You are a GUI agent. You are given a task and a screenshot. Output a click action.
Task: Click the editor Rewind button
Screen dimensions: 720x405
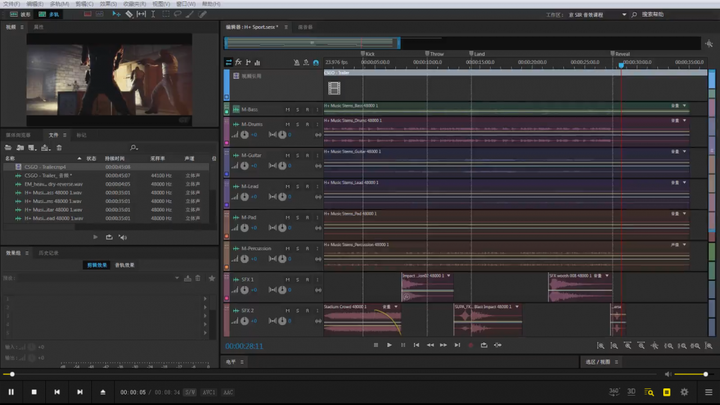(x=430, y=345)
